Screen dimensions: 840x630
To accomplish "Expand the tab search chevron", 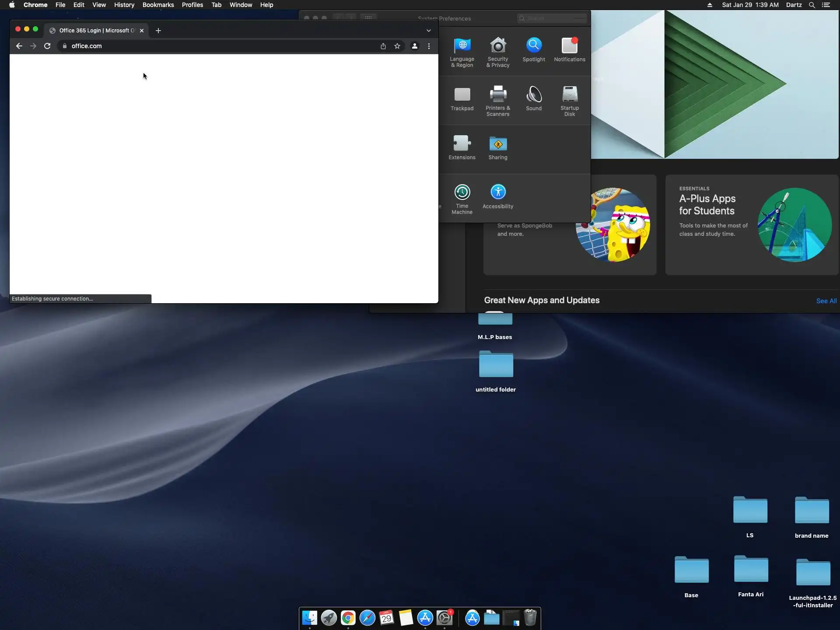I will tap(429, 31).
